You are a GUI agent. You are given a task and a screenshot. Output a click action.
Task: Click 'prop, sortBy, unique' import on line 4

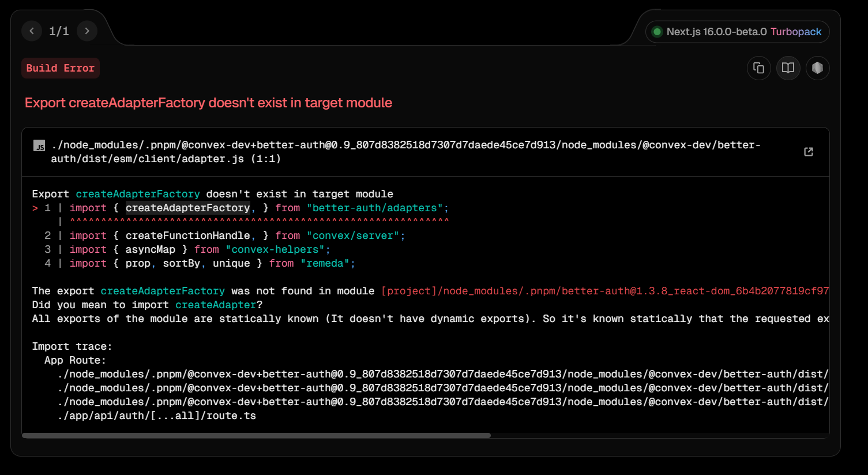pos(188,263)
